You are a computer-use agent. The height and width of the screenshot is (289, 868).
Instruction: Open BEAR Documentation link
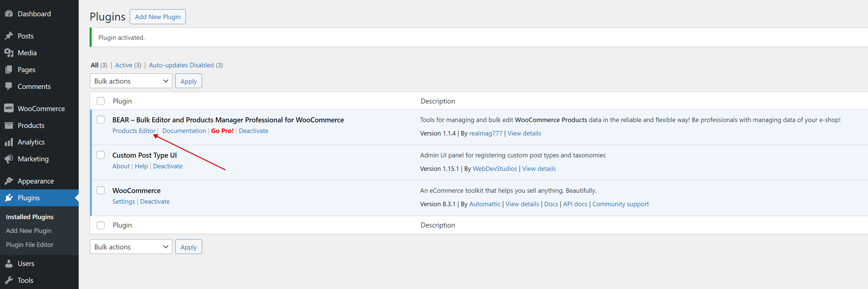click(184, 131)
